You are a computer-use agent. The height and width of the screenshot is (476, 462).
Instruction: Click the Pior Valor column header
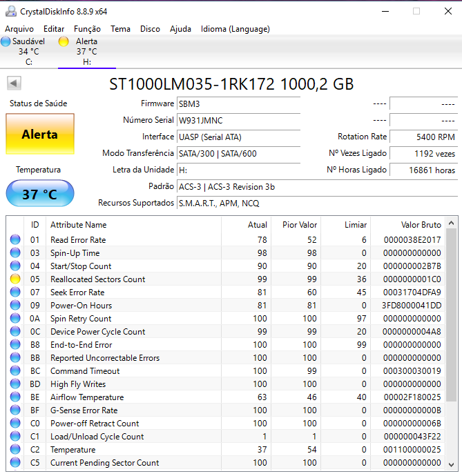click(296, 225)
